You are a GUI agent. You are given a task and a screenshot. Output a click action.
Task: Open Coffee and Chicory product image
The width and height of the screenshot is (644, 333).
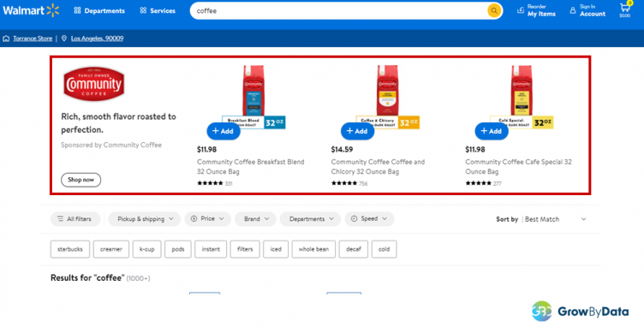coord(387,97)
